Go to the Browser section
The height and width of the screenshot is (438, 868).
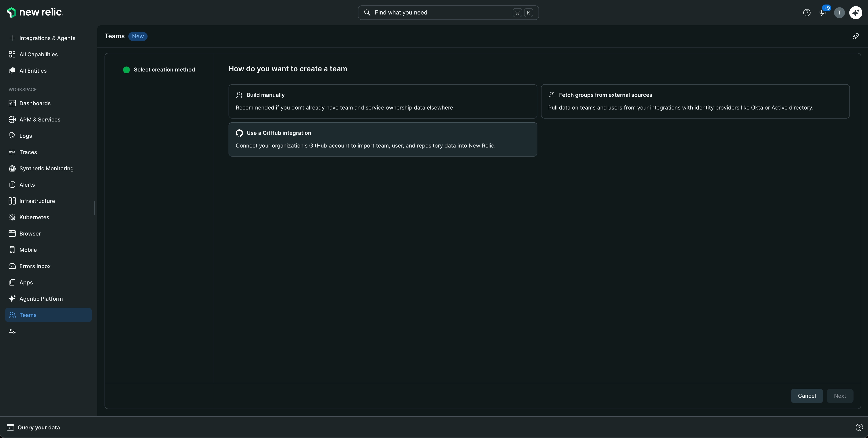(x=48, y=233)
